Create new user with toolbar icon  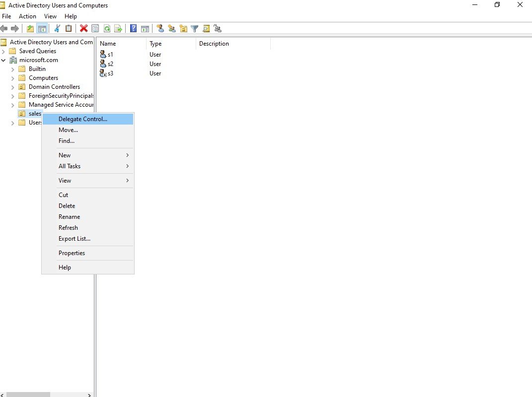pyautogui.click(x=160, y=29)
